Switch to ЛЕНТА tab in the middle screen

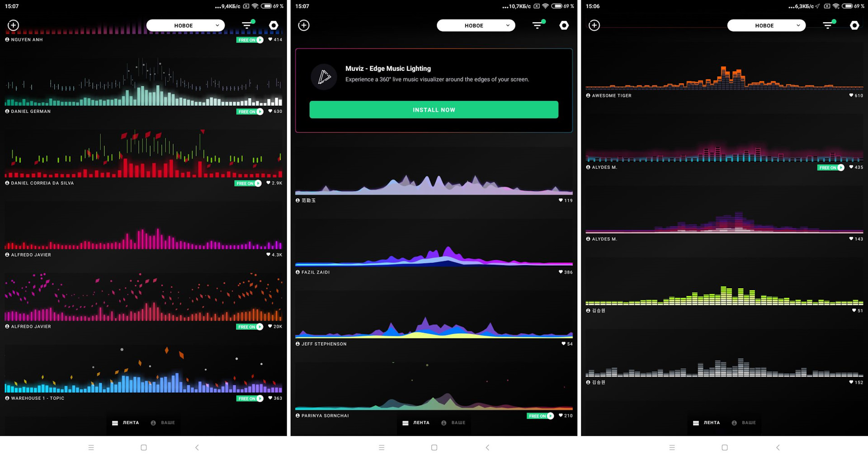(x=416, y=423)
